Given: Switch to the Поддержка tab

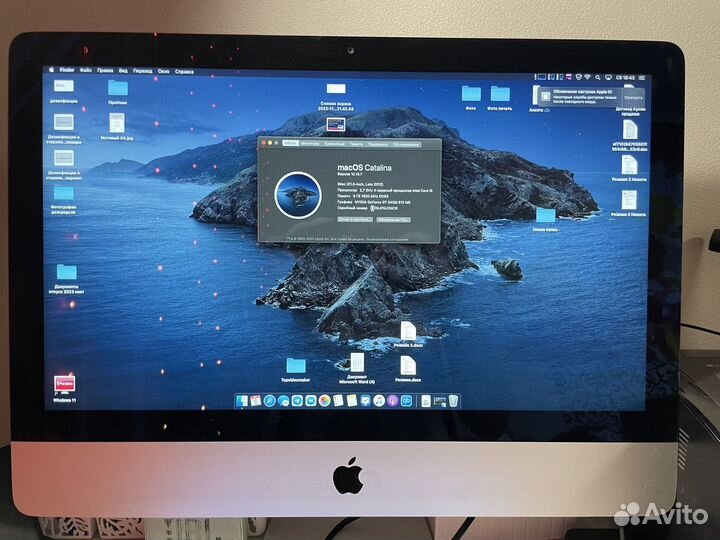Looking at the screenshot, I should pyautogui.click(x=378, y=144).
